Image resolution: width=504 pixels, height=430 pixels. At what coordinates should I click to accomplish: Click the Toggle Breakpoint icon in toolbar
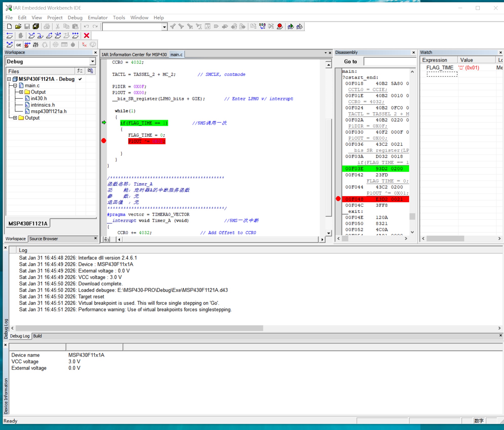pos(280,26)
